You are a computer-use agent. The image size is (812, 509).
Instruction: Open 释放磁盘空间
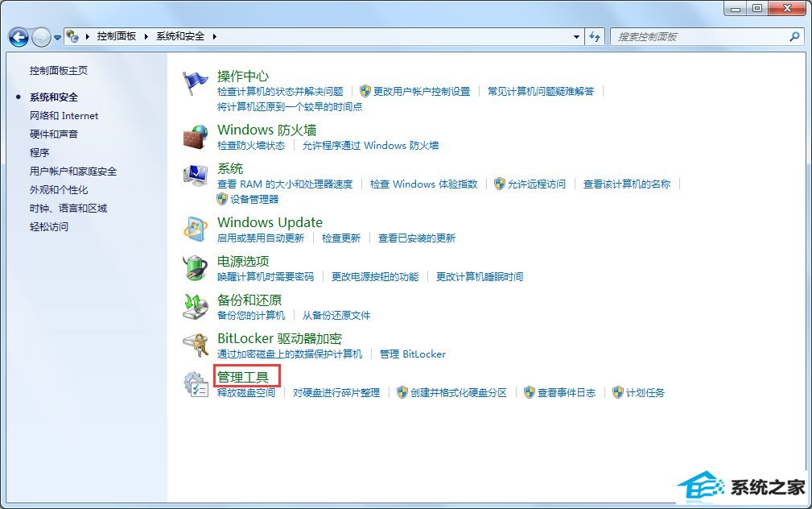point(246,392)
